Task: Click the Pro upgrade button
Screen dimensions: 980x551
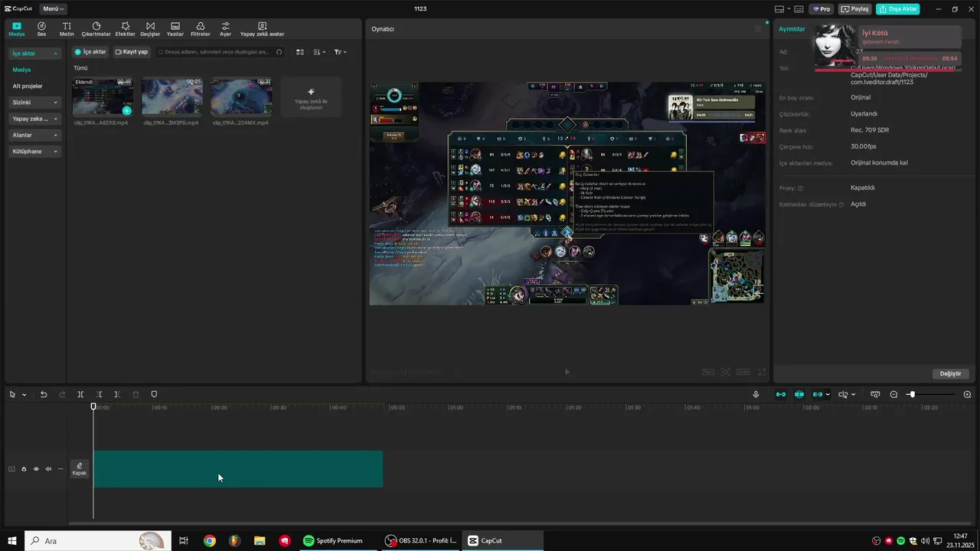Action: point(822,9)
